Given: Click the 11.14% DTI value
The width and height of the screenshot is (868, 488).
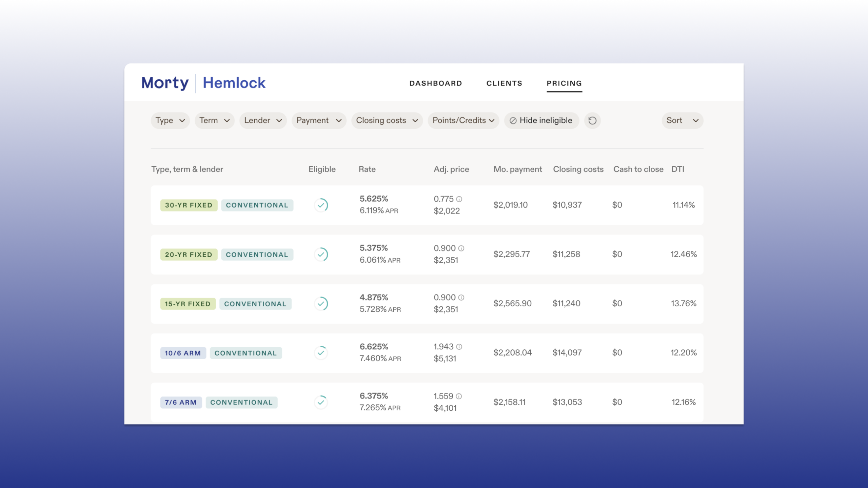Looking at the screenshot, I should 684,205.
